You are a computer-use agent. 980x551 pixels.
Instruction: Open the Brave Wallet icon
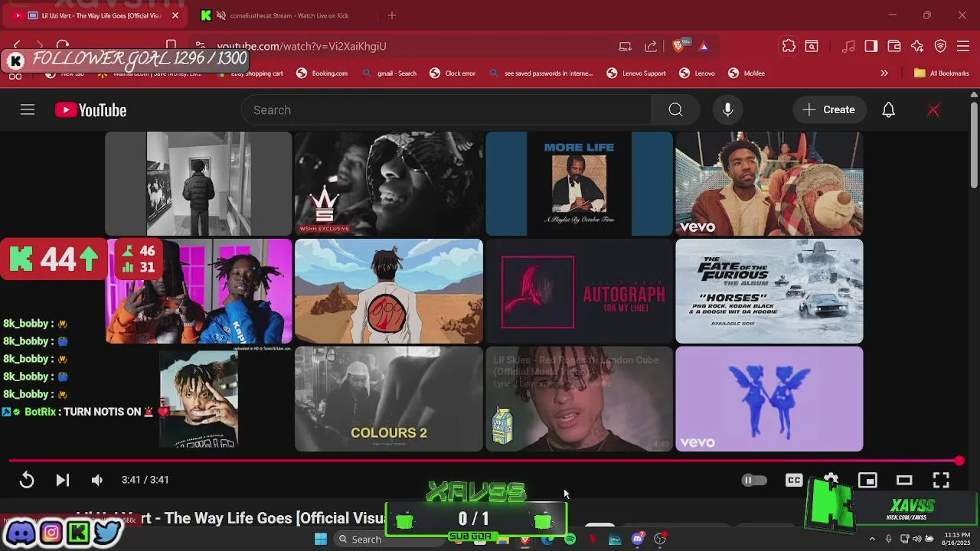894,47
